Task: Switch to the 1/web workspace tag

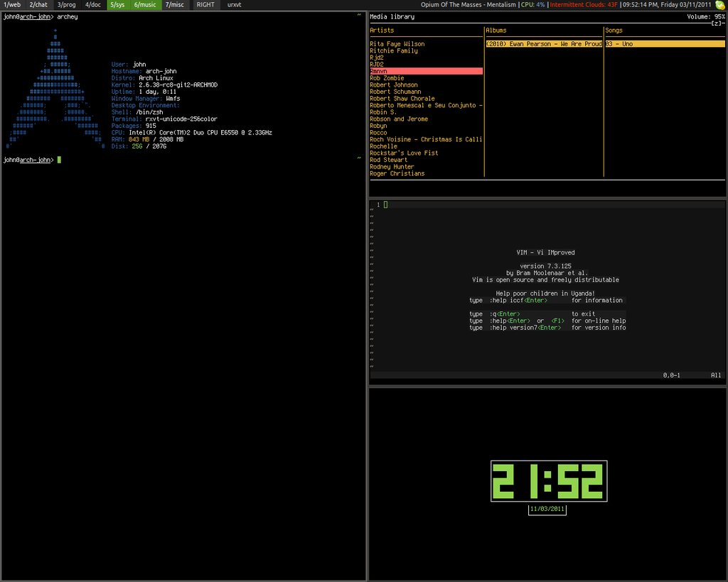Action: [x=12, y=5]
